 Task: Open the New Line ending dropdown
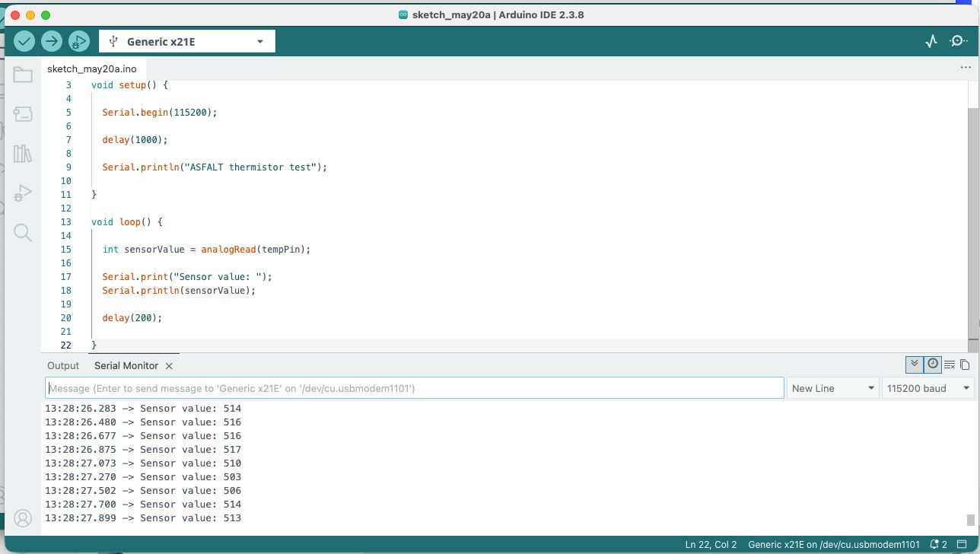[832, 388]
